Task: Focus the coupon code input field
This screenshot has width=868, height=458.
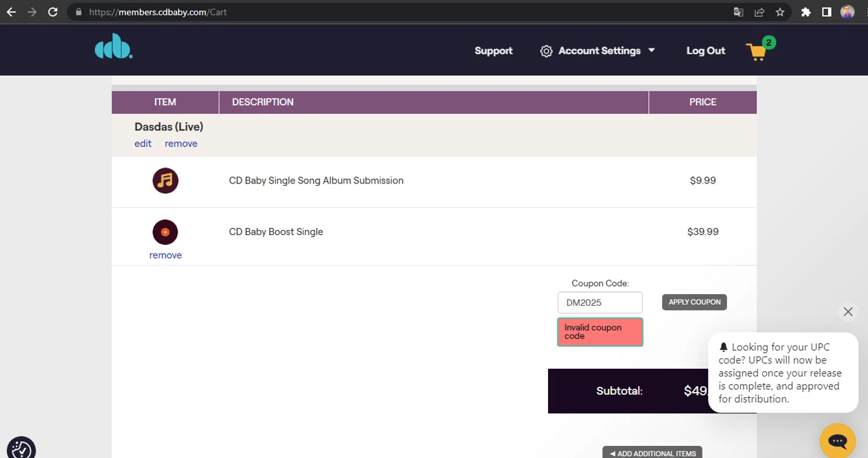Action: click(x=600, y=302)
